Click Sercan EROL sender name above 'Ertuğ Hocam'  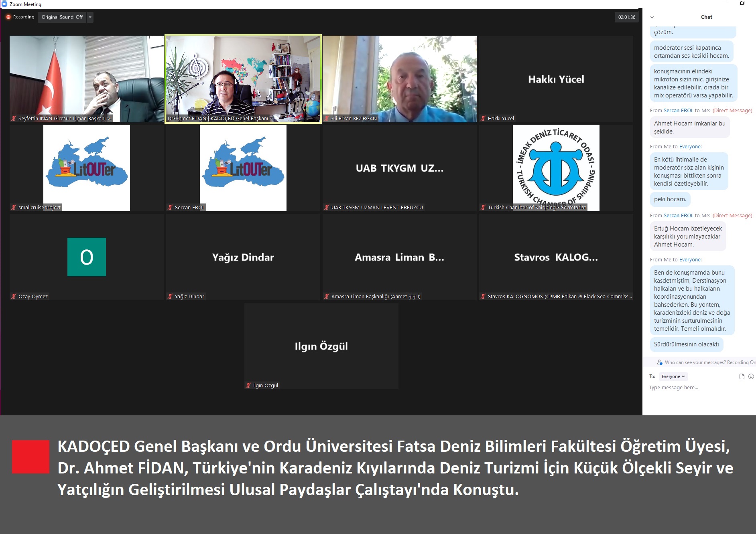coord(678,216)
